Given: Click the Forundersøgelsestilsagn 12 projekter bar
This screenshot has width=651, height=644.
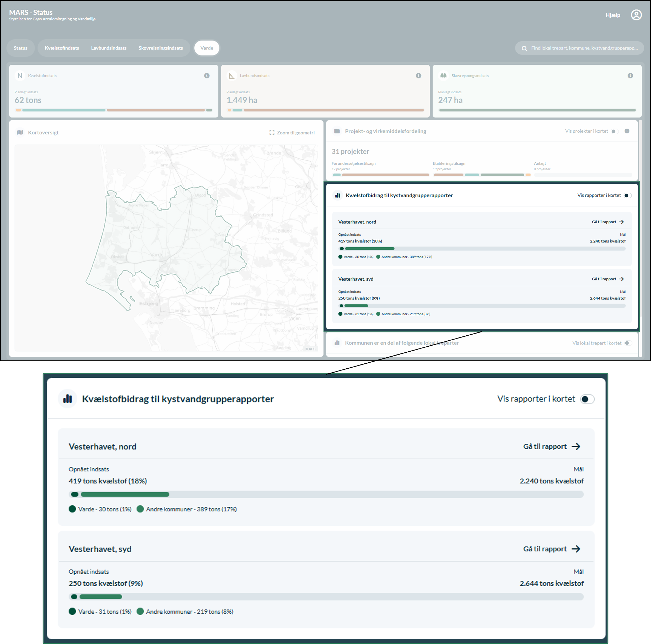Looking at the screenshot, I should (x=381, y=175).
